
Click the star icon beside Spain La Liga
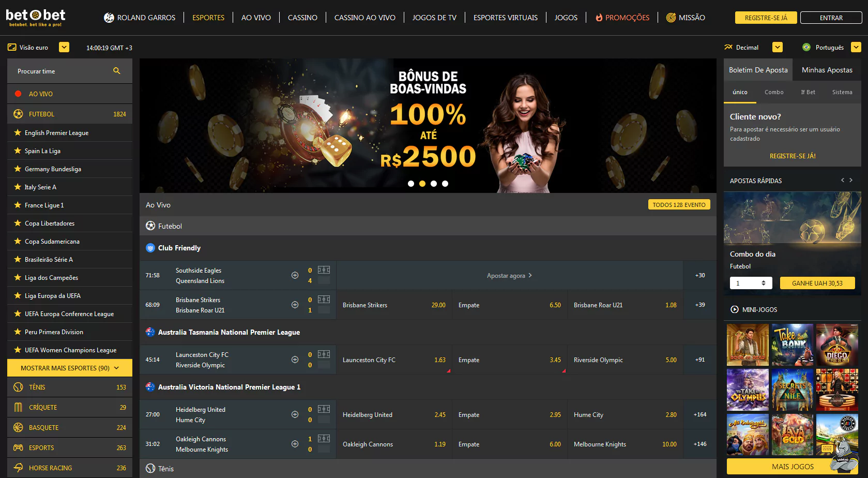18,151
